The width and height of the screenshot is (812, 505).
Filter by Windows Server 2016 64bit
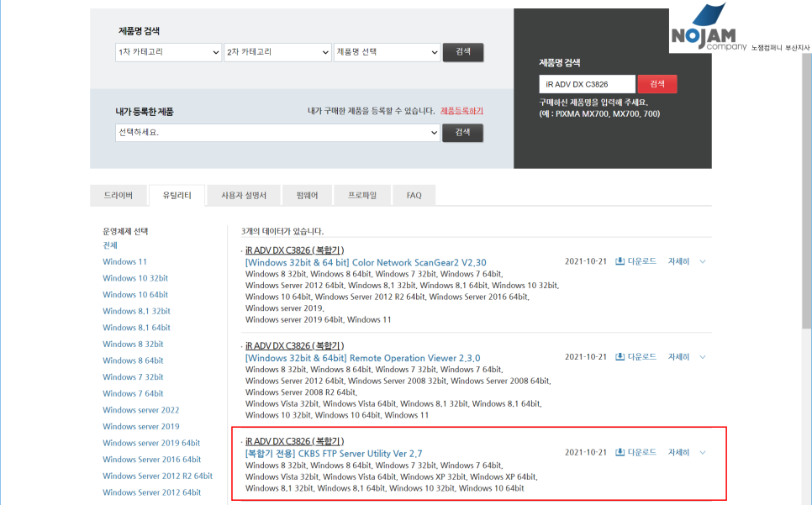coord(152,460)
